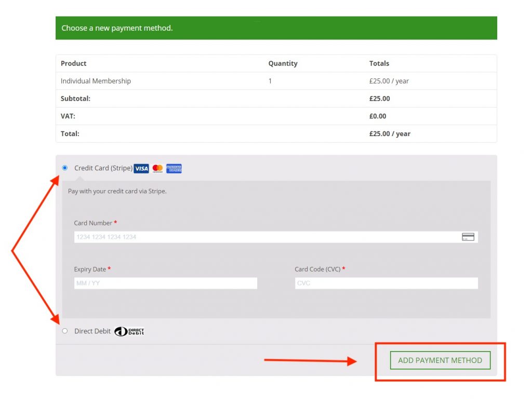Viewport: 532px width, 403px height.
Task: Click the Direct Debit label text
Action: [x=92, y=331]
